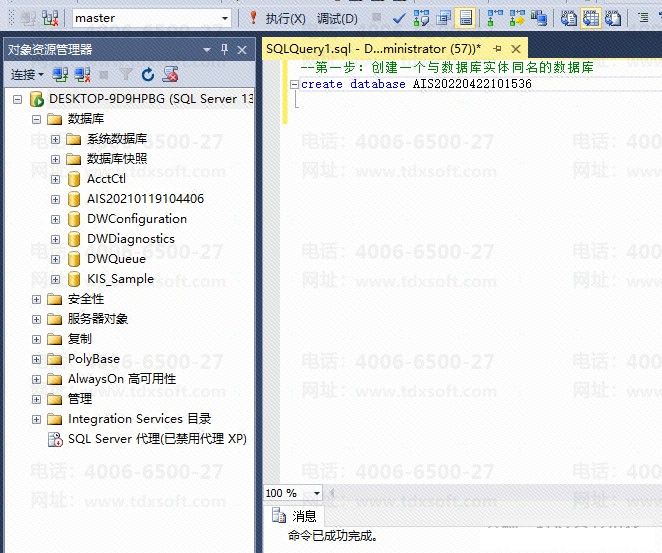Select results to file icon
Image resolution: width=662 pixels, height=553 pixels.
click(613, 18)
